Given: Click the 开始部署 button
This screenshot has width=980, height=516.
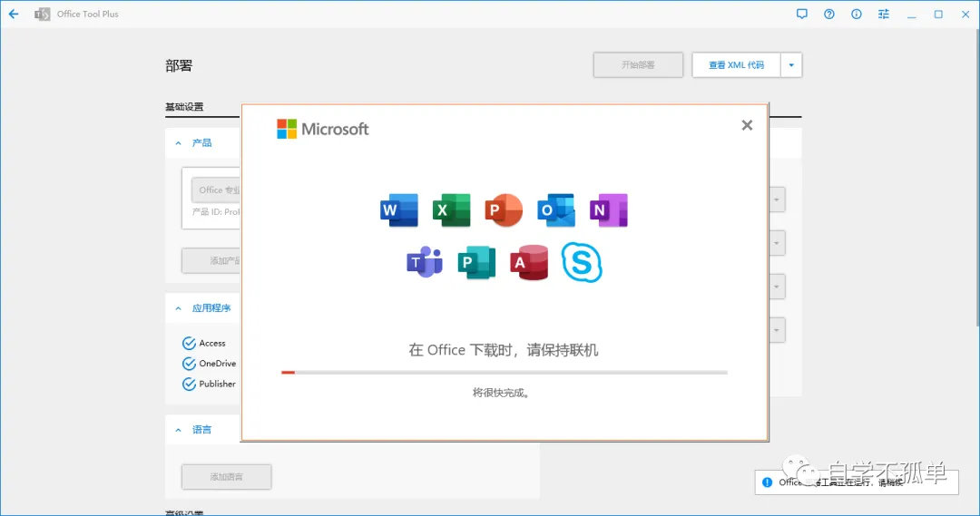Looking at the screenshot, I should pyautogui.click(x=638, y=65).
